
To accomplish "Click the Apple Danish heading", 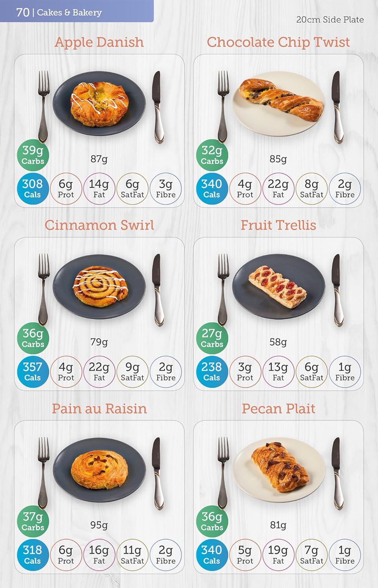I will click(x=99, y=42).
